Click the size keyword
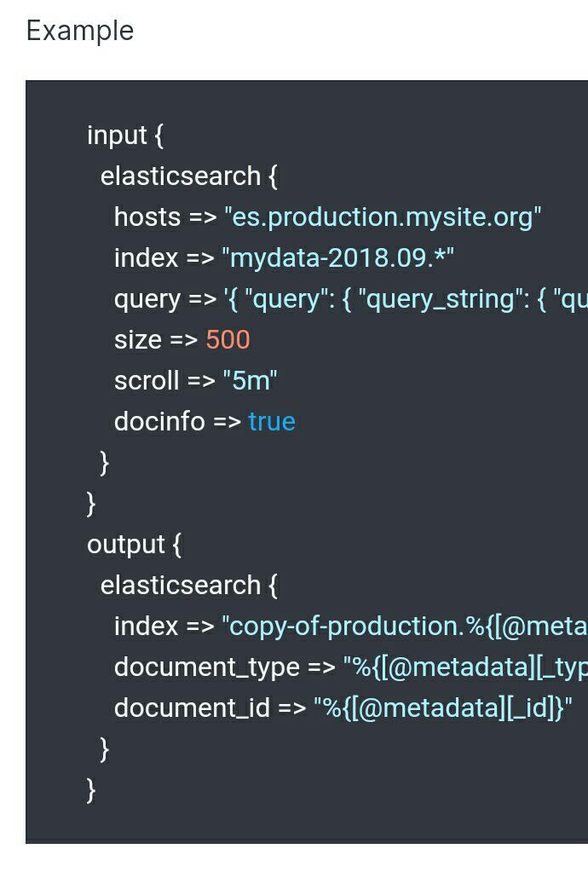 [138, 340]
